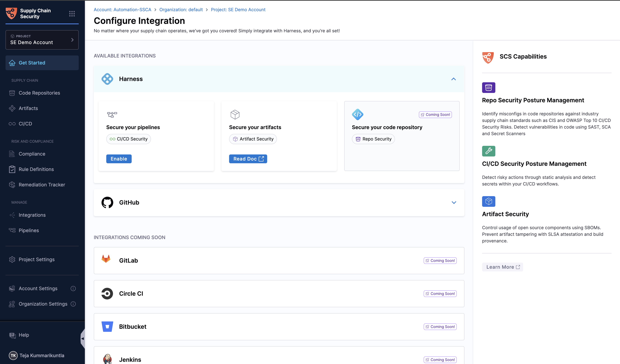Collapse the Harness integration section

[453, 79]
